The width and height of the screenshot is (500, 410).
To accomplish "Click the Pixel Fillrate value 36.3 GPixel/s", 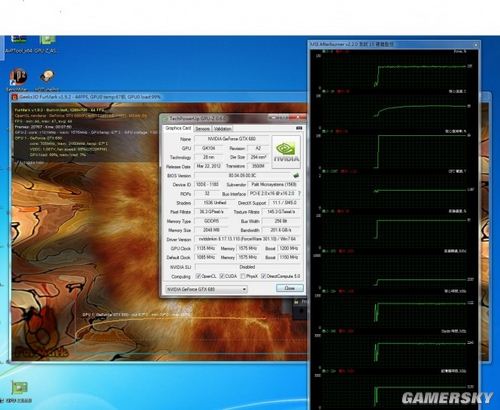I will (x=212, y=212).
